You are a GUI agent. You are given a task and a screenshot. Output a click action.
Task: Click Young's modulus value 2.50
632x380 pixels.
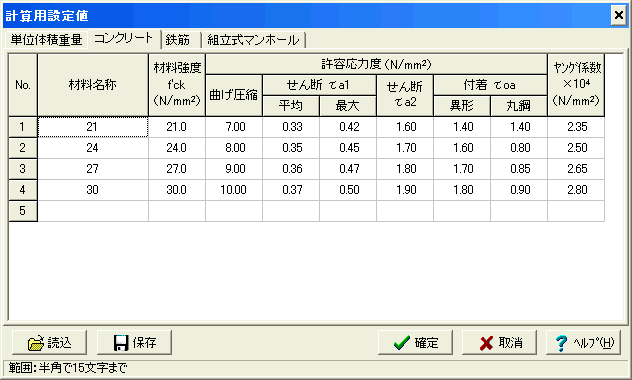(x=576, y=148)
